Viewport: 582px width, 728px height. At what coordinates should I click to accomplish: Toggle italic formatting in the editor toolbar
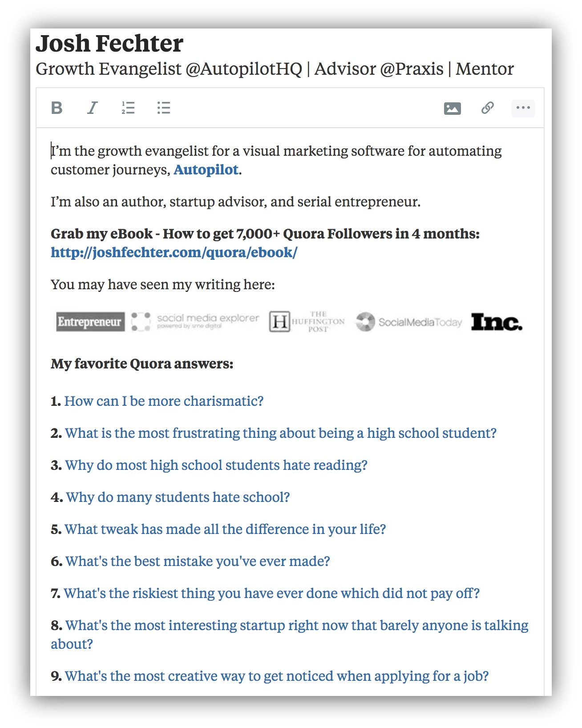pyautogui.click(x=92, y=108)
